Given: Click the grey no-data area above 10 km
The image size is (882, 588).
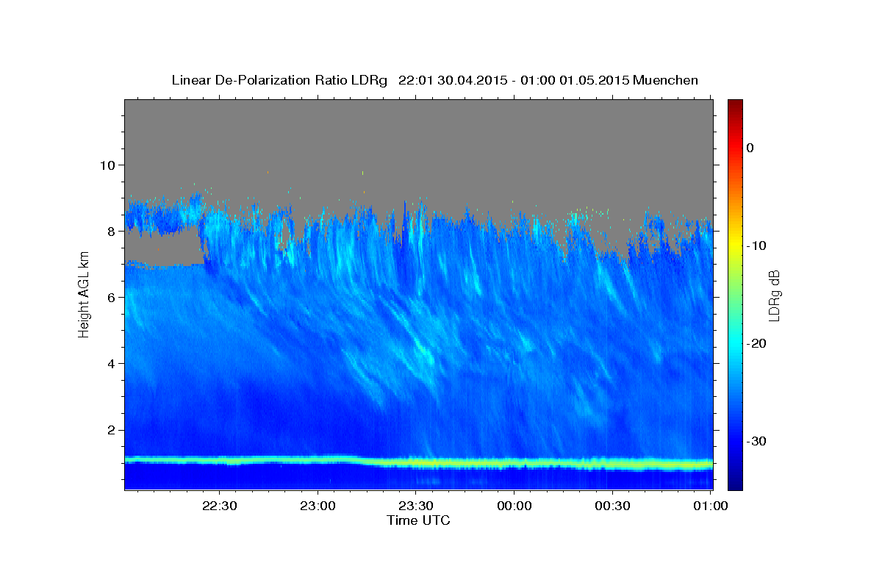Looking at the screenshot, I should 418,132.
